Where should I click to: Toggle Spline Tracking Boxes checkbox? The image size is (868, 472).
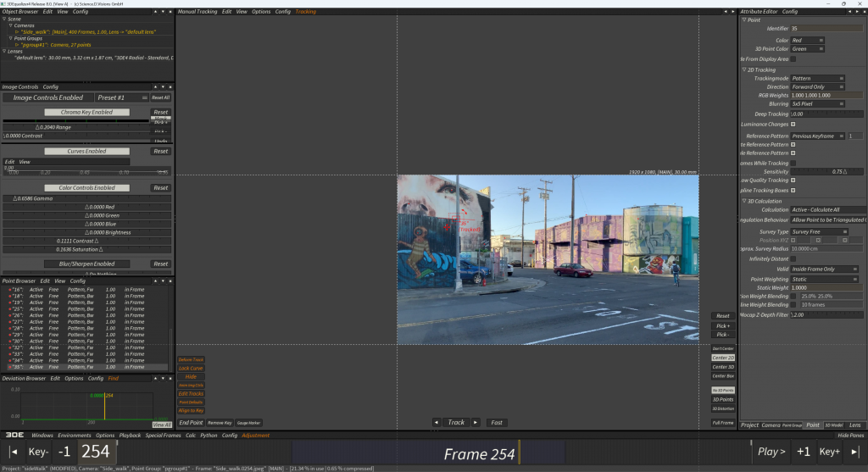tap(793, 191)
